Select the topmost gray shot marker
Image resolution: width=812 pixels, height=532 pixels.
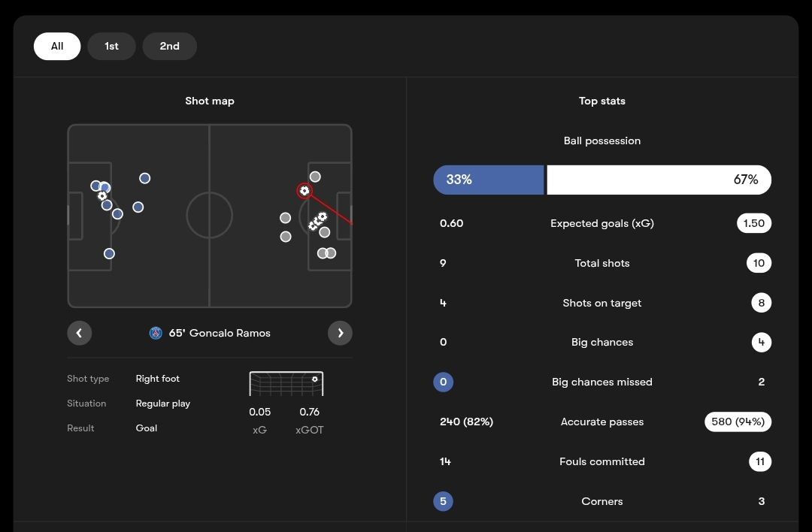pos(315,177)
